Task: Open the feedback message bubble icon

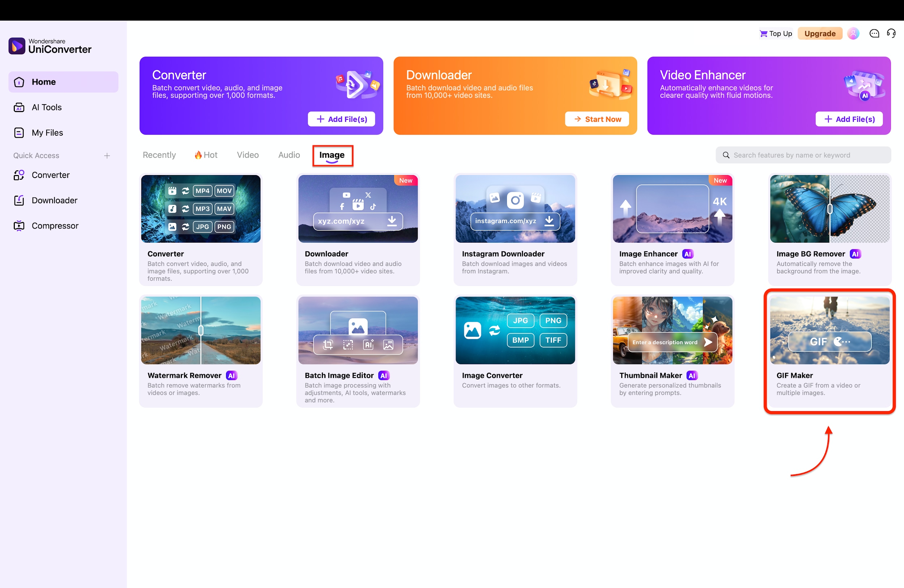Action: pos(874,33)
